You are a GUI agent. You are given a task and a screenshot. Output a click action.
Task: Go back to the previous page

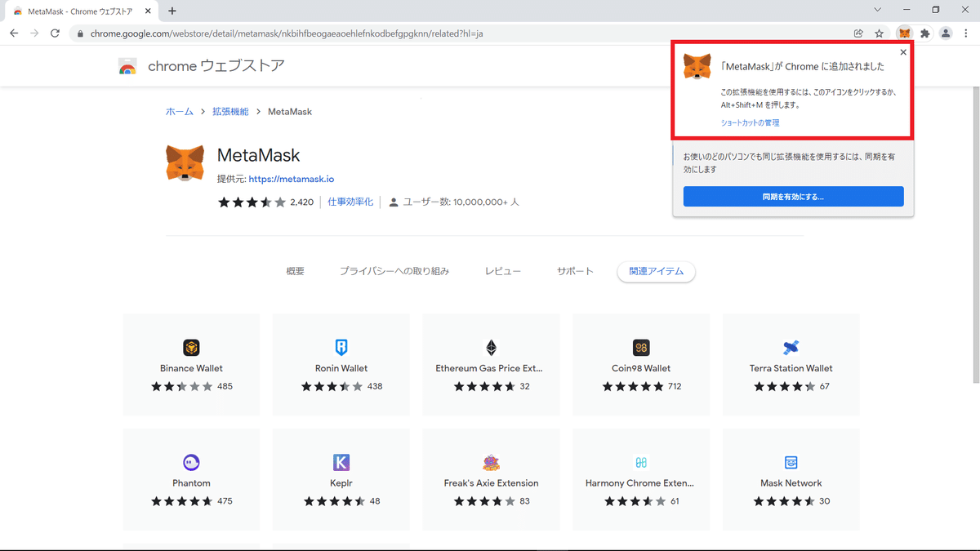pos(14,33)
